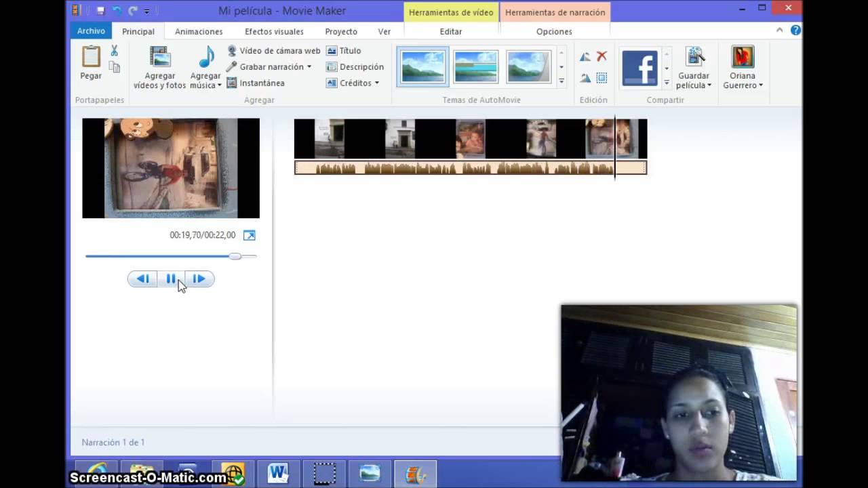Select the first clip on the timeline
This screenshot has height=488, width=868.
click(x=330, y=138)
